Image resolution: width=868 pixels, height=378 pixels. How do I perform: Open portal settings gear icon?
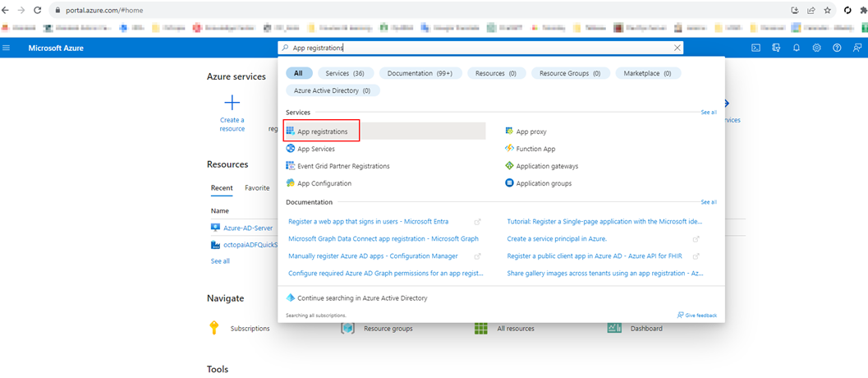(817, 48)
